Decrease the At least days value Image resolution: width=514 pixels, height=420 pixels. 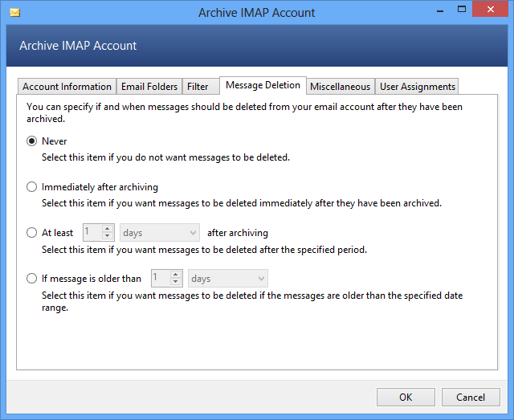tap(108, 237)
